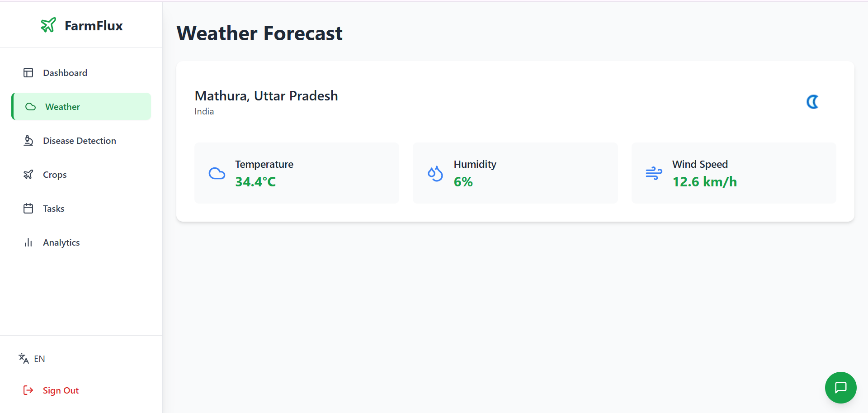
Task: Click the moon icon in weather card
Action: [812, 102]
